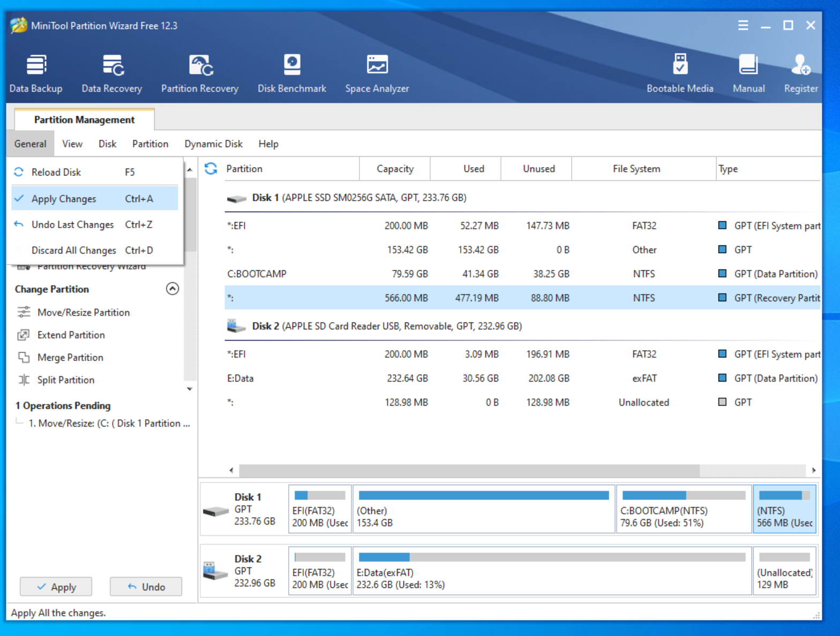Sort by Unused column header
The height and width of the screenshot is (636, 840).
click(x=536, y=169)
